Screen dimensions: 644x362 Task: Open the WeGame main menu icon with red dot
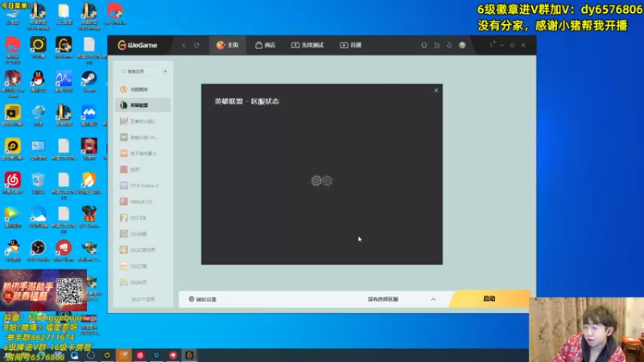(492, 45)
